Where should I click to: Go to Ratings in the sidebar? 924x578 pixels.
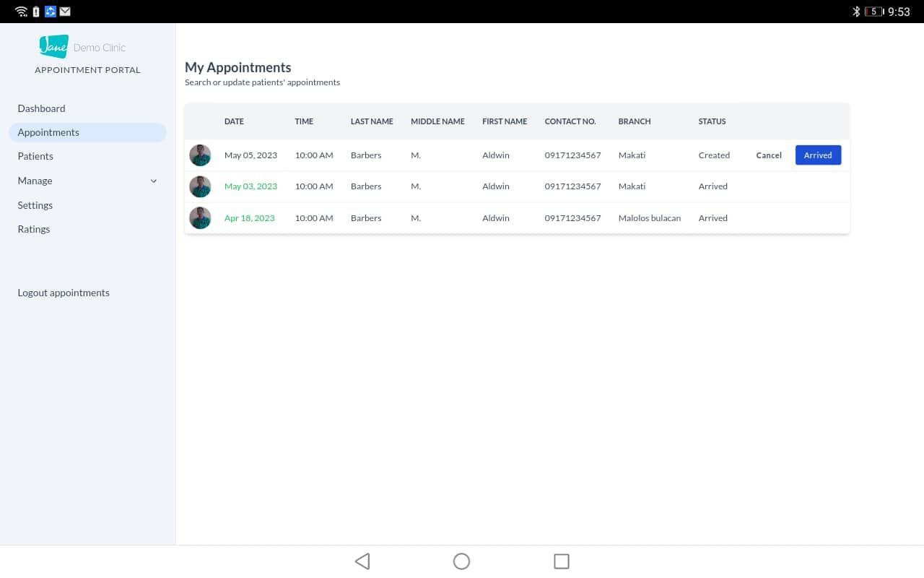tap(34, 229)
